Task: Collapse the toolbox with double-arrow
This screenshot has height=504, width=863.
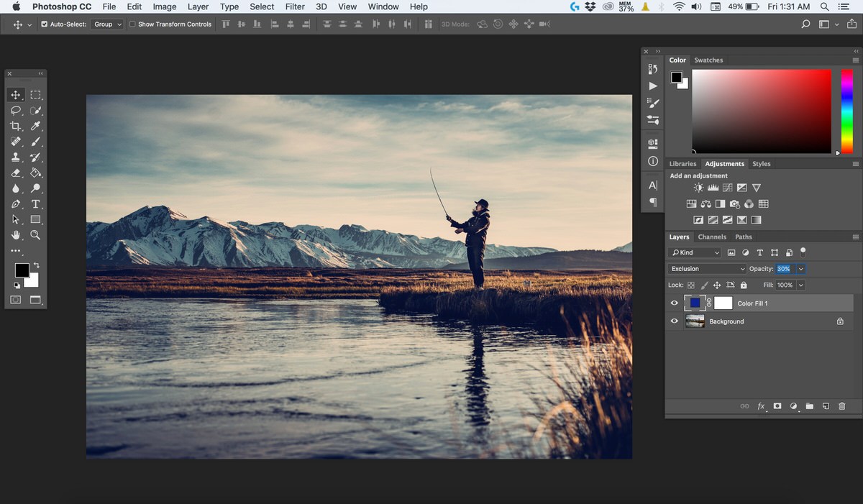Action: (x=40, y=73)
